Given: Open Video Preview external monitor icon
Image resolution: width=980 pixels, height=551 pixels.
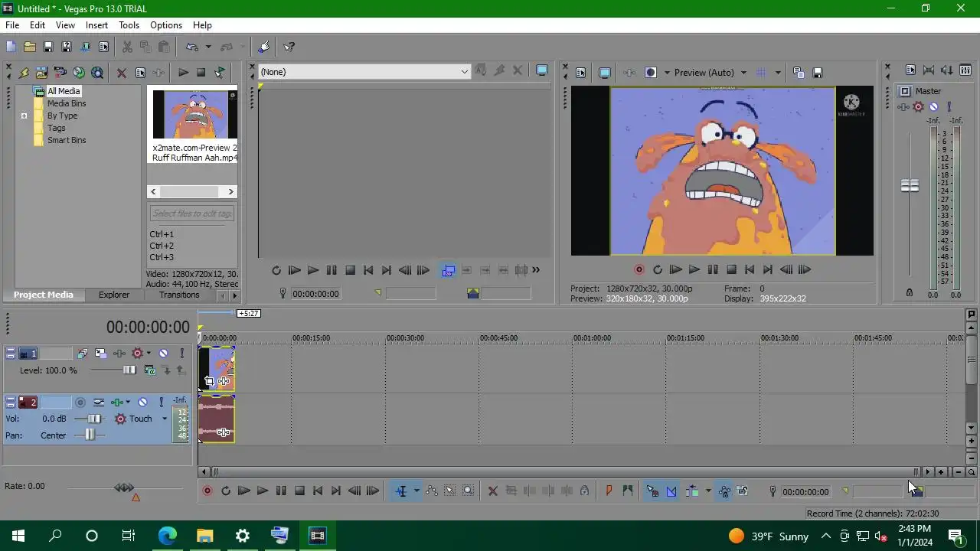Looking at the screenshot, I should pyautogui.click(x=605, y=73).
